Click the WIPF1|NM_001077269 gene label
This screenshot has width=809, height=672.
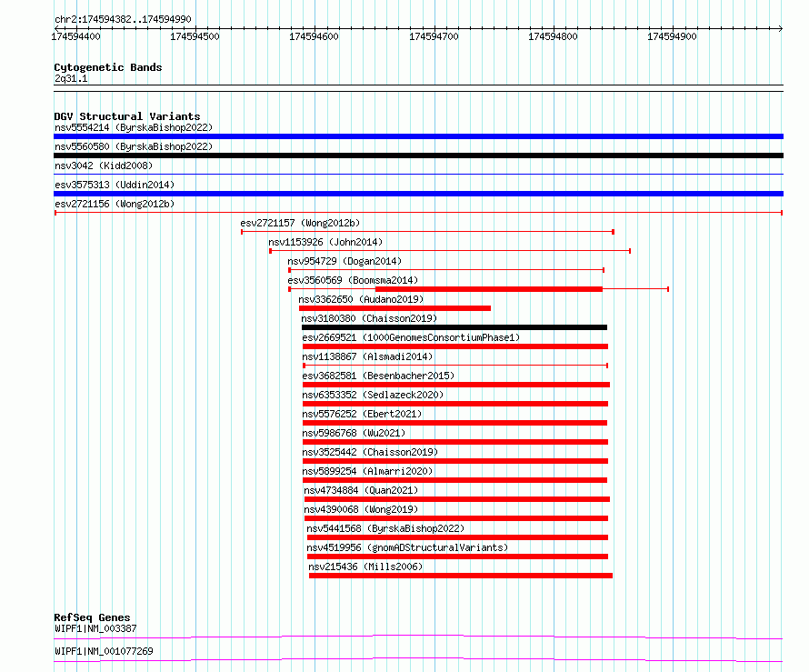(104, 651)
